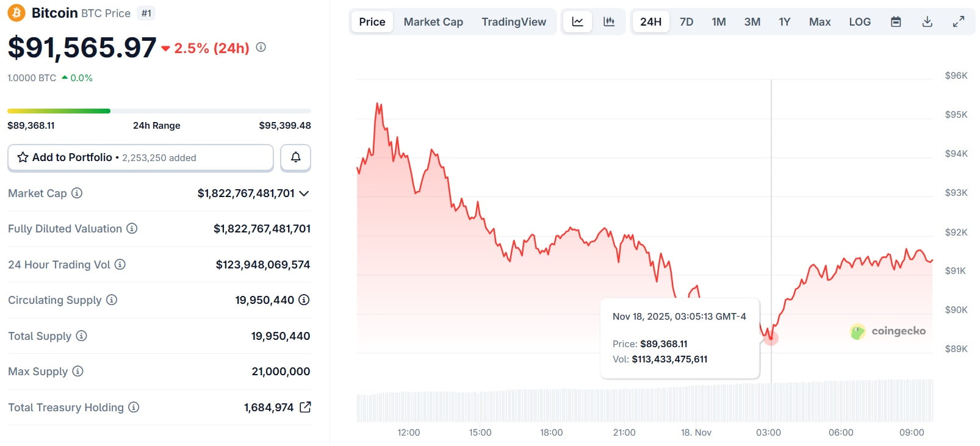Viewport: 980px width, 446px height.
Task: Select the 24H time range
Action: click(650, 22)
